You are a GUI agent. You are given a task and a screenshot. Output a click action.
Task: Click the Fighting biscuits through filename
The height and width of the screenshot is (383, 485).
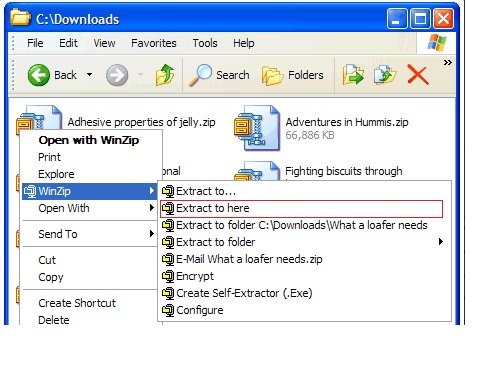pos(344,171)
